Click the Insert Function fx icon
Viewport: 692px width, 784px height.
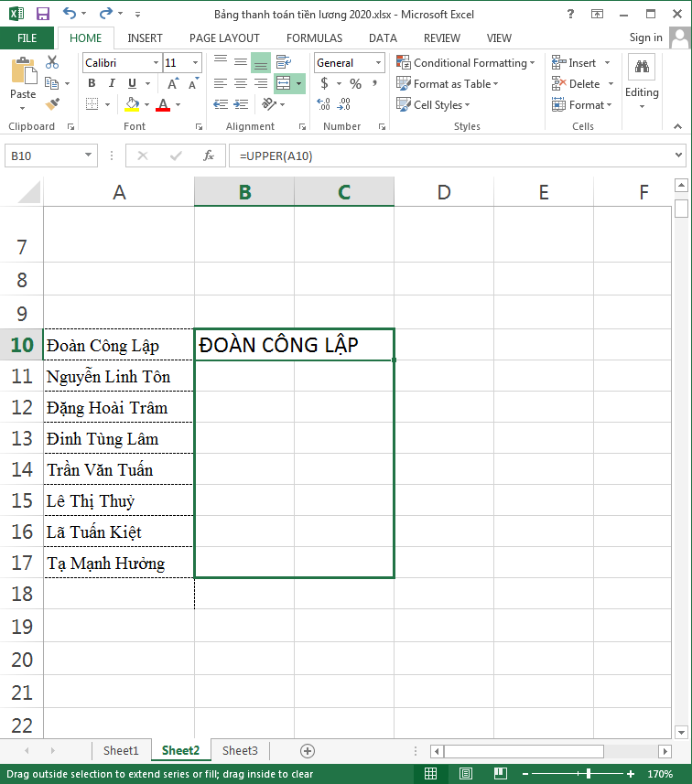pos(208,156)
